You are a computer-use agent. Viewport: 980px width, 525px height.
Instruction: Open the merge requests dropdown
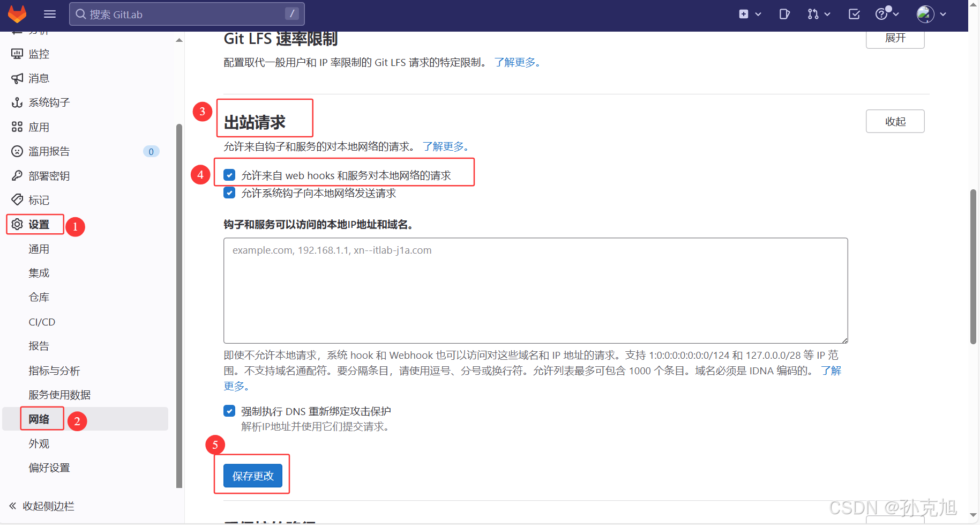point(818,14)
